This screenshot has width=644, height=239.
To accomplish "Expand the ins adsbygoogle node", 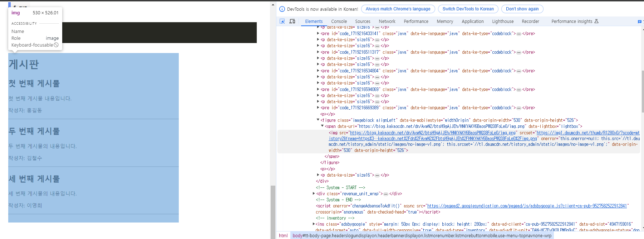I will [314, 224].
